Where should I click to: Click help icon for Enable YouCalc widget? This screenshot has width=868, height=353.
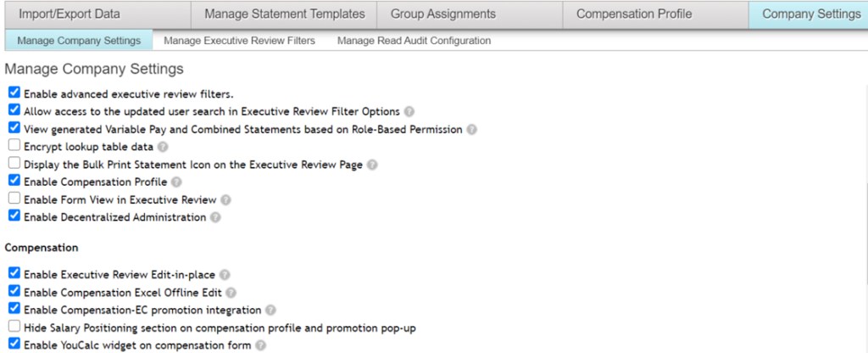[261, 345]
